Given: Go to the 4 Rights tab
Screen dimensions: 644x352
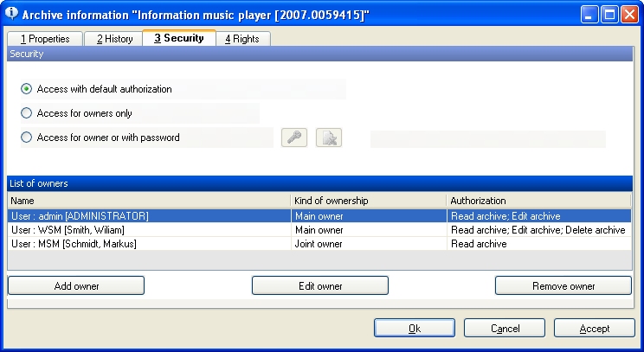Looking at the screenshot, I should [242, 39].
